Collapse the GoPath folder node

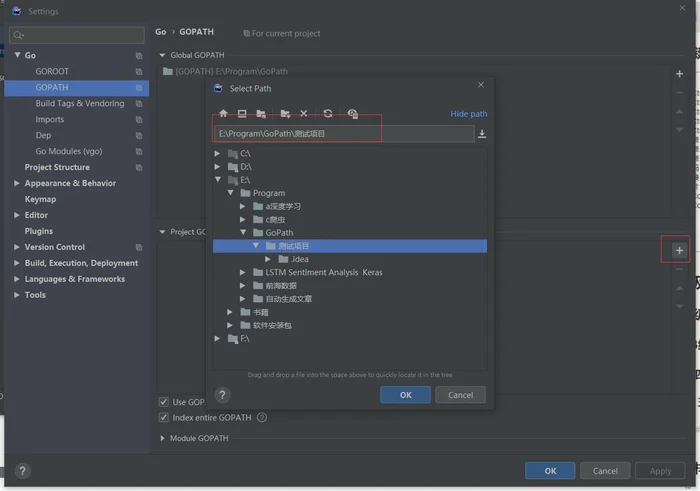[243, 233]
